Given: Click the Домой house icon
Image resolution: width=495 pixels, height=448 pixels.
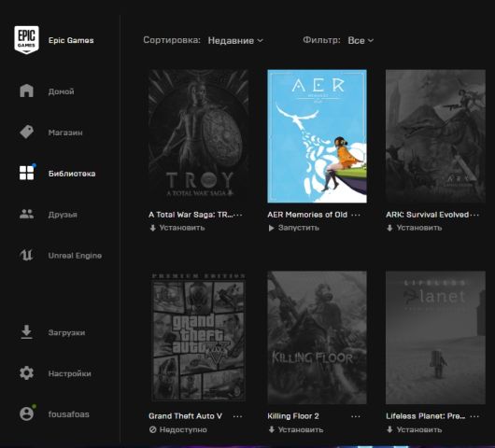Looking at the screenshot, I should point(26,91).
